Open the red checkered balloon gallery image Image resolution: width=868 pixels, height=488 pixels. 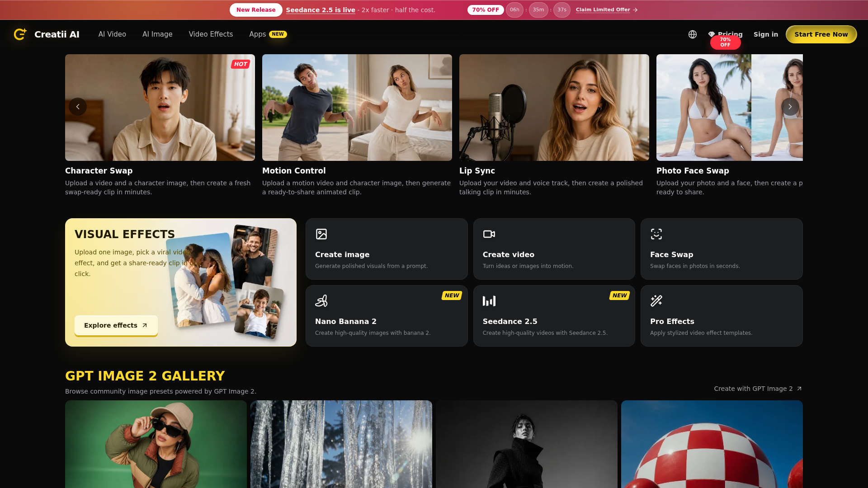(712, 444)
